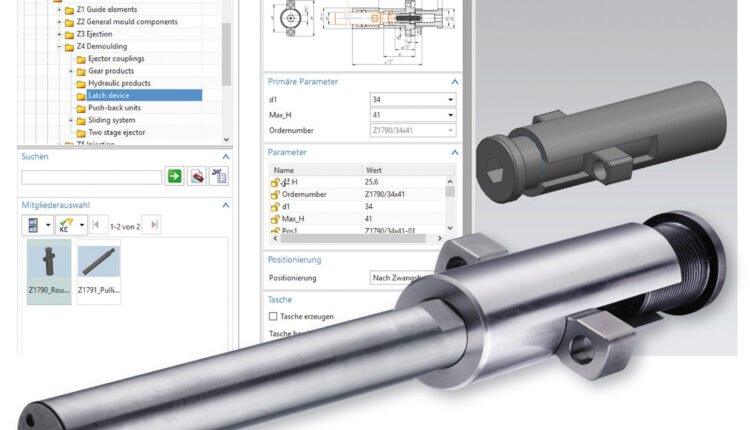The width and height of the screenshot is (750, 430).
Task: Click the lock icon beside Ordernumber parameter
Action: pyautogui.click(x=275, y=194)
